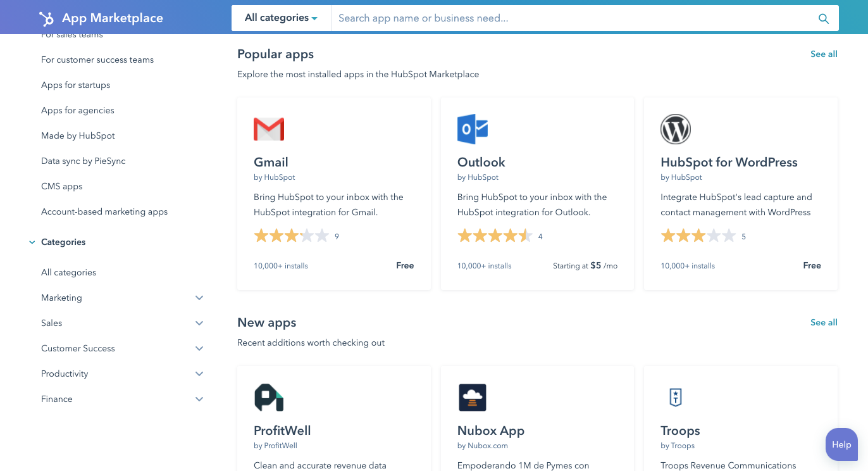Focus the app search input field

pyautogui.click(x=569, y=18)
